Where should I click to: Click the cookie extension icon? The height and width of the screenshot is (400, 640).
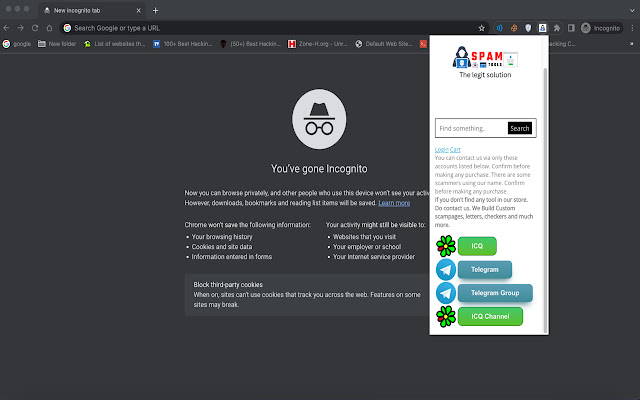514,28
